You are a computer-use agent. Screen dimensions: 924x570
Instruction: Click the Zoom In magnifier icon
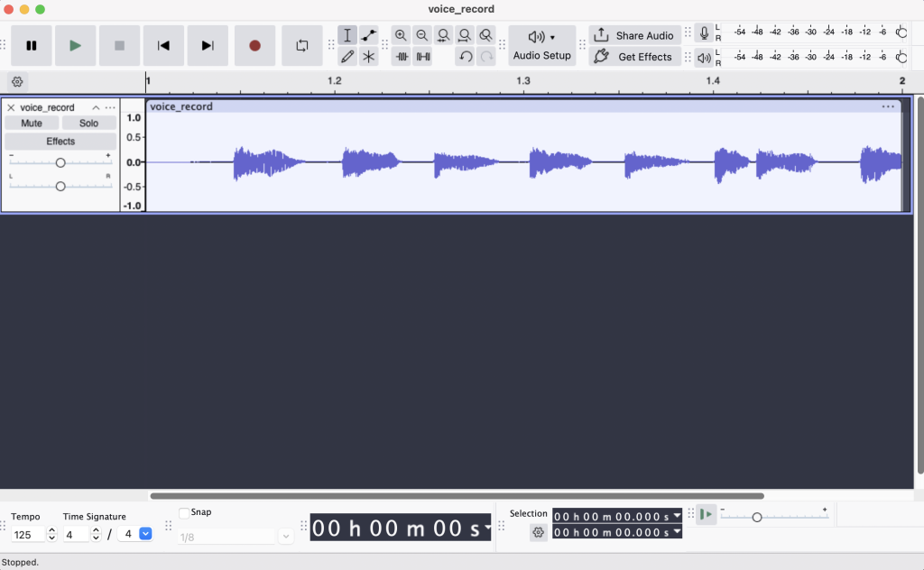click(x=401, y=36)
